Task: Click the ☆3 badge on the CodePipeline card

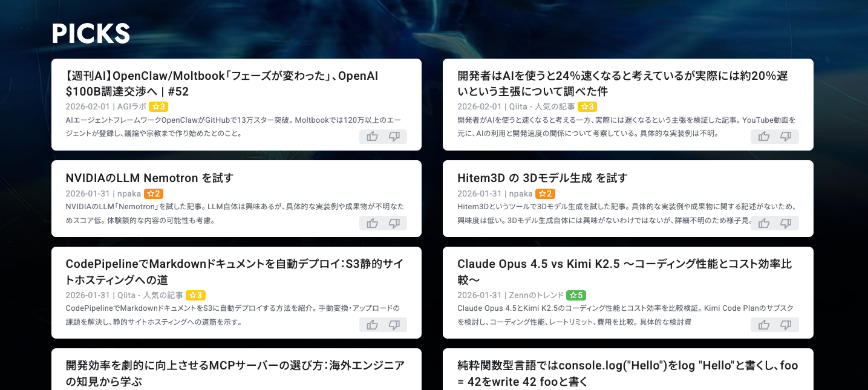Action: [x=196, y=295]
